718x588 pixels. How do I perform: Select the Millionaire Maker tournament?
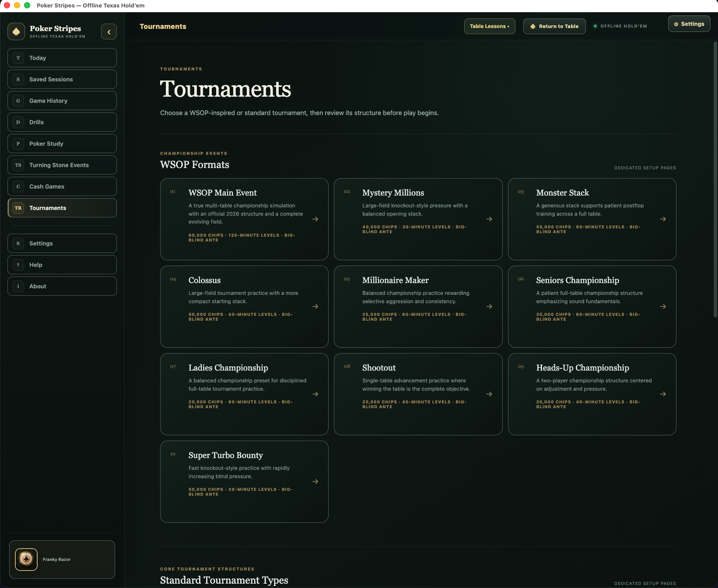point(418,307)
